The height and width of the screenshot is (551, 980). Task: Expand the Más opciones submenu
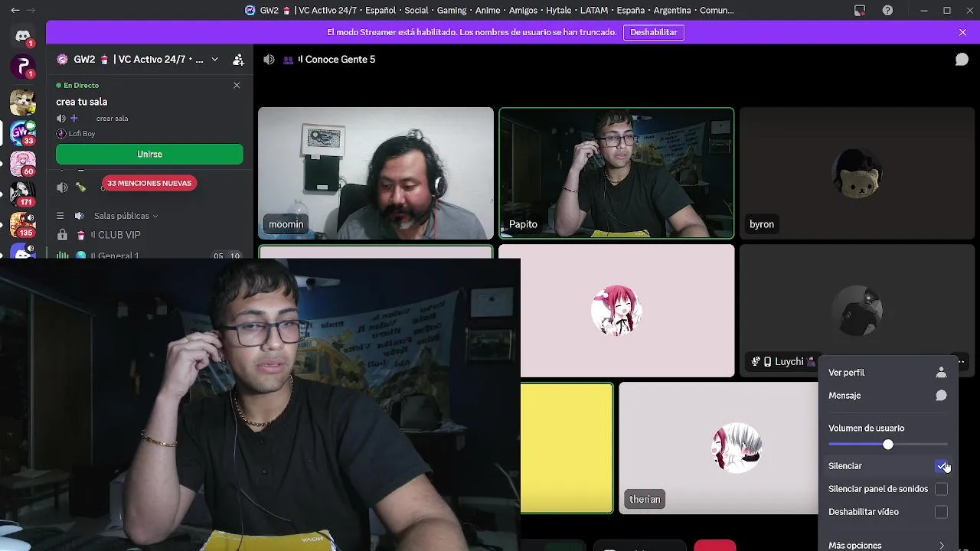point(887,545)
